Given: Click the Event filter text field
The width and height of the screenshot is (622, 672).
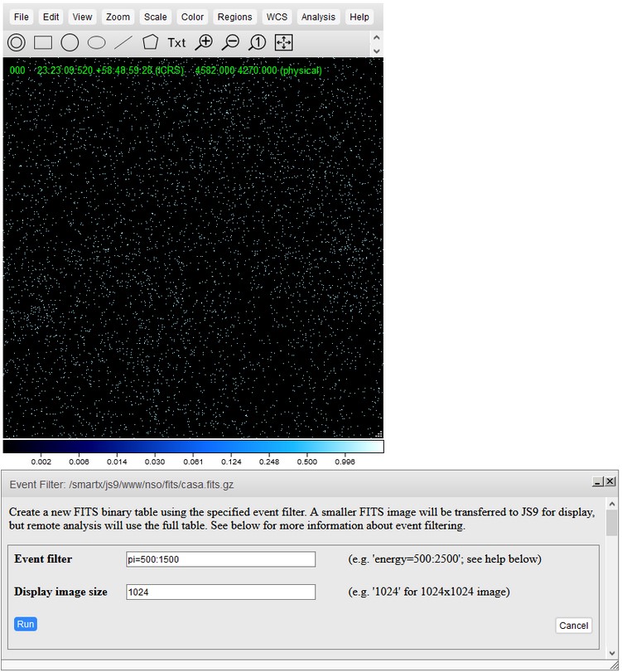Looking at the screenshot, I should [x=220, y=559].
